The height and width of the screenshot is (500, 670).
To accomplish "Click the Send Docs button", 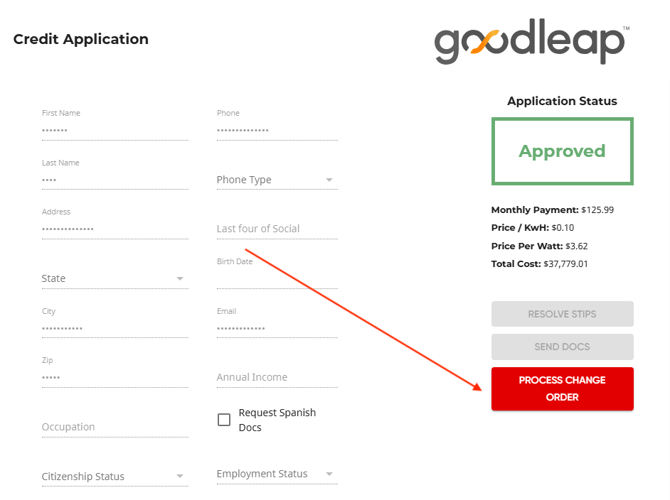I will [562, 347].
